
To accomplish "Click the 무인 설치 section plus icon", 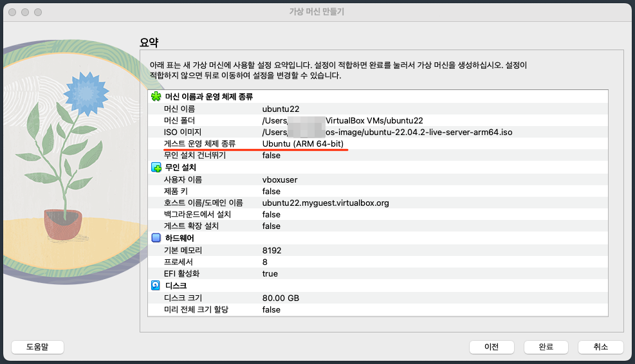I will (x=156, y=167).
